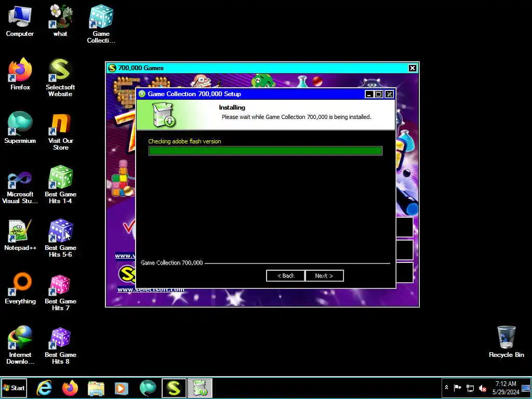Open the Start menu
The width and height of the screenshot is (532, 399).
click(x=14, y=388)
